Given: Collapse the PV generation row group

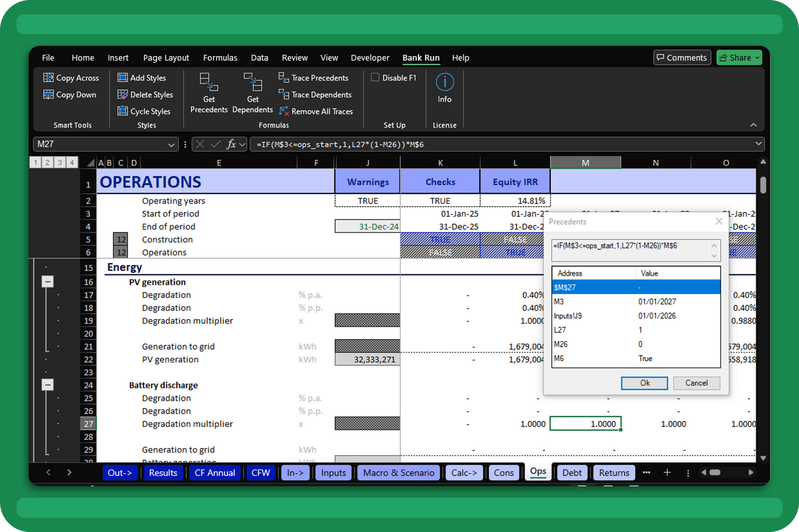Looking at the screenshot, I should (48, 282).
